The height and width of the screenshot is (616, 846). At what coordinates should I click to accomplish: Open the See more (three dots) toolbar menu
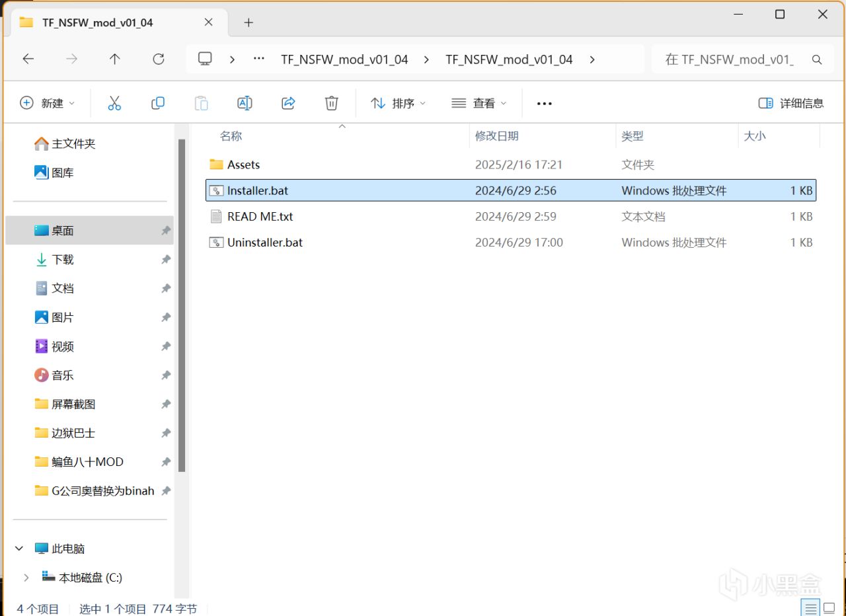(544, 104)
